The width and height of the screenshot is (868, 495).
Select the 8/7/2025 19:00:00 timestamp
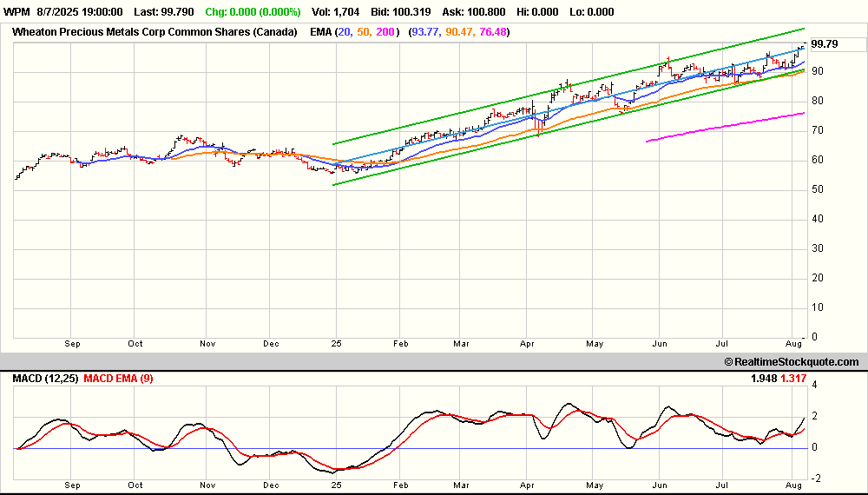(80, 11)
